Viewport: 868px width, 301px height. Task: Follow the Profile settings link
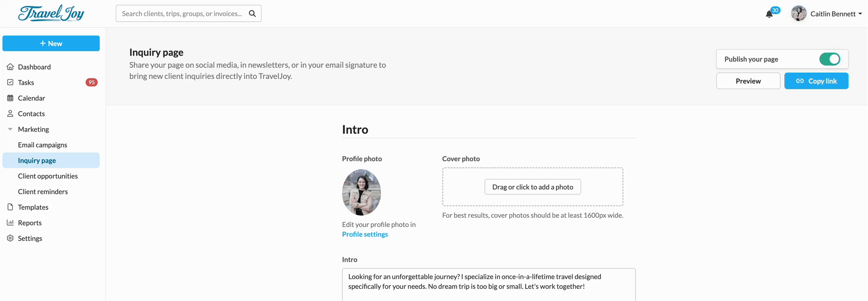coord(365,234)
